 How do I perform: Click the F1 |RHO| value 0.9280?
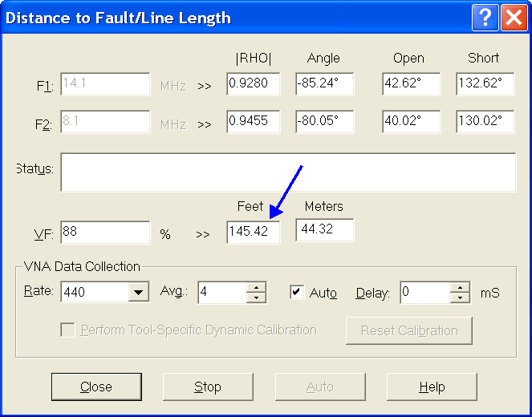254,83
